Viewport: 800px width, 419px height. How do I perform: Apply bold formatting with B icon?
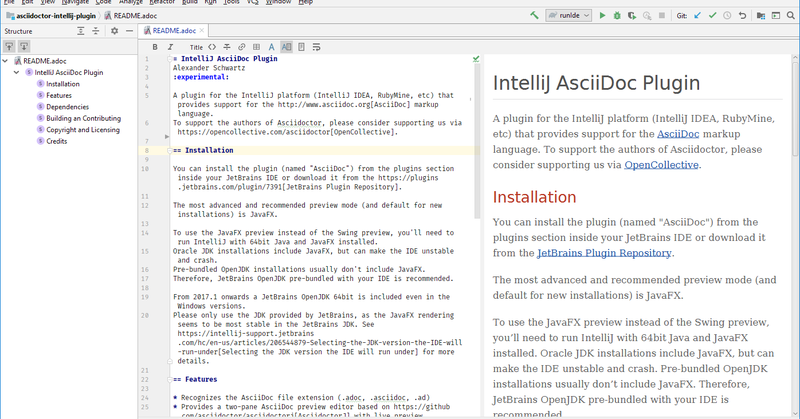[155, 47]
